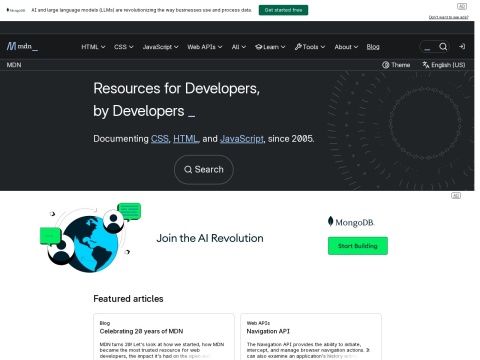Follow the JavaScript link in tagline

coord(242,139)
